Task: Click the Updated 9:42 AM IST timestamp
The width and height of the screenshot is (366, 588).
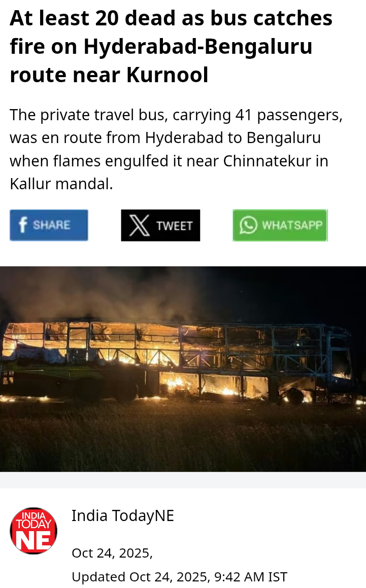Action: point(179,576)
